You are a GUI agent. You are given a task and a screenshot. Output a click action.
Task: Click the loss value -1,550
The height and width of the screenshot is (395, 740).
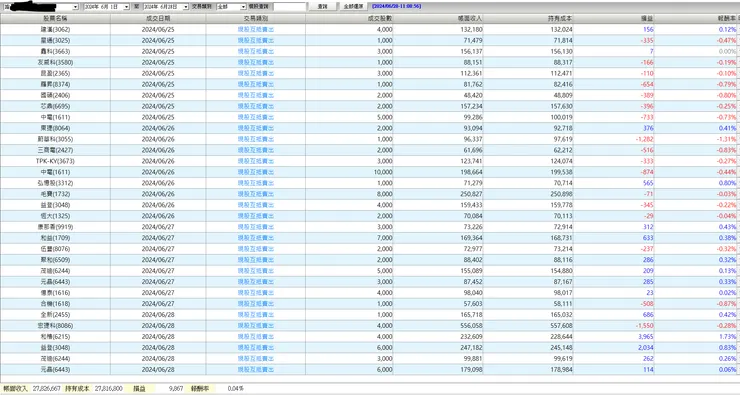(644, 326)
